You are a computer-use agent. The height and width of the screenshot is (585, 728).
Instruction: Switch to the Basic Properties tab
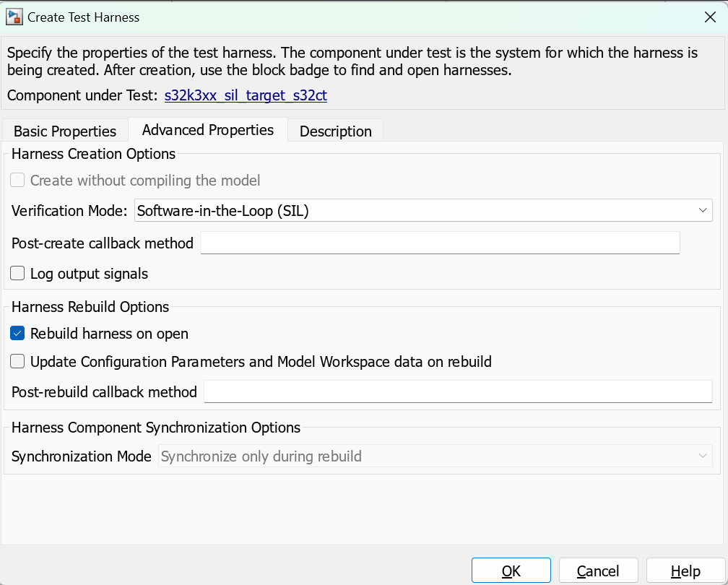64,131
